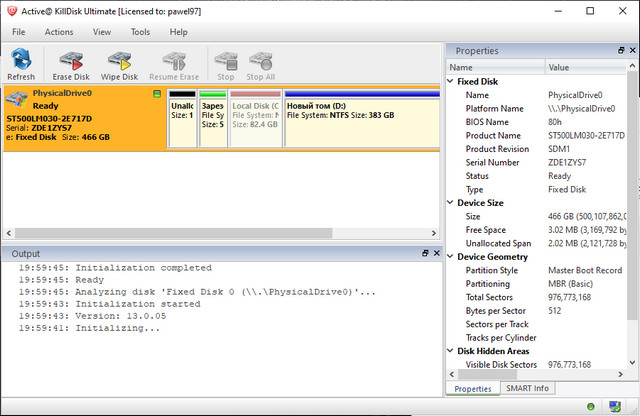Close the Properties panel
This screenshot has height=416, width=640.
click(633, 50)
